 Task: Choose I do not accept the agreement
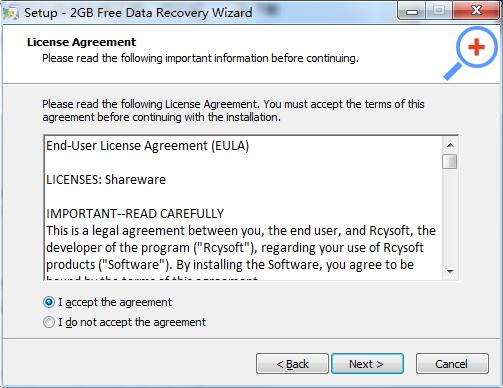[124, 322]
